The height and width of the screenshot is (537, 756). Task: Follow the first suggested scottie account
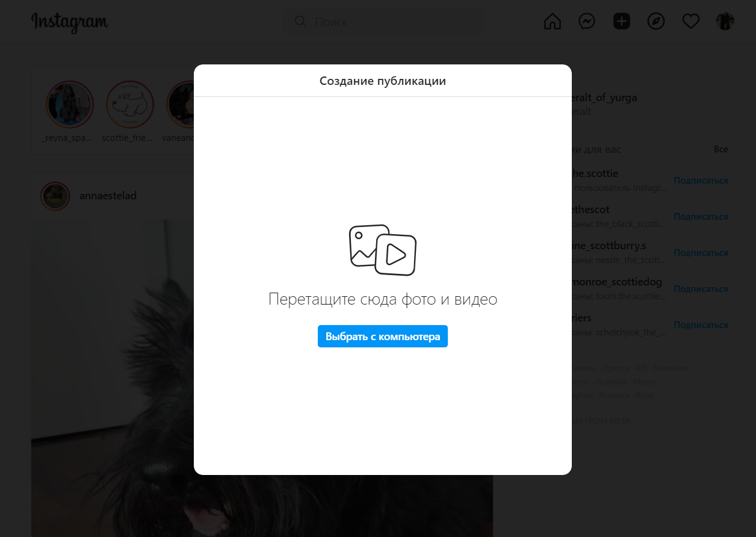click(x=701, y=181)
